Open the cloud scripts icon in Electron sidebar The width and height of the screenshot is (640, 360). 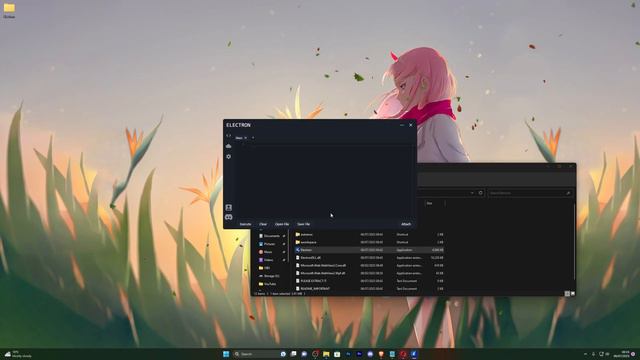coord(229,146)
